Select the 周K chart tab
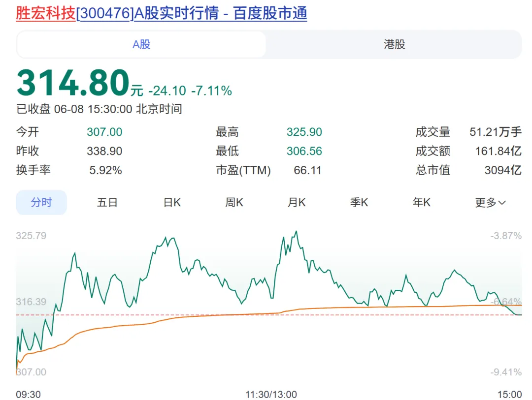The height and width of the screenshot is (400, 532). click(x=234, y=202)
